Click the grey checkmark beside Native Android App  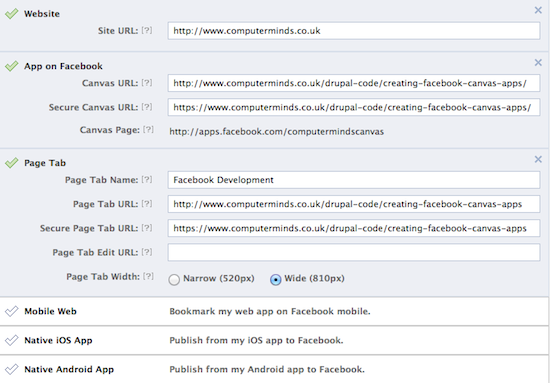pos(12,369)
